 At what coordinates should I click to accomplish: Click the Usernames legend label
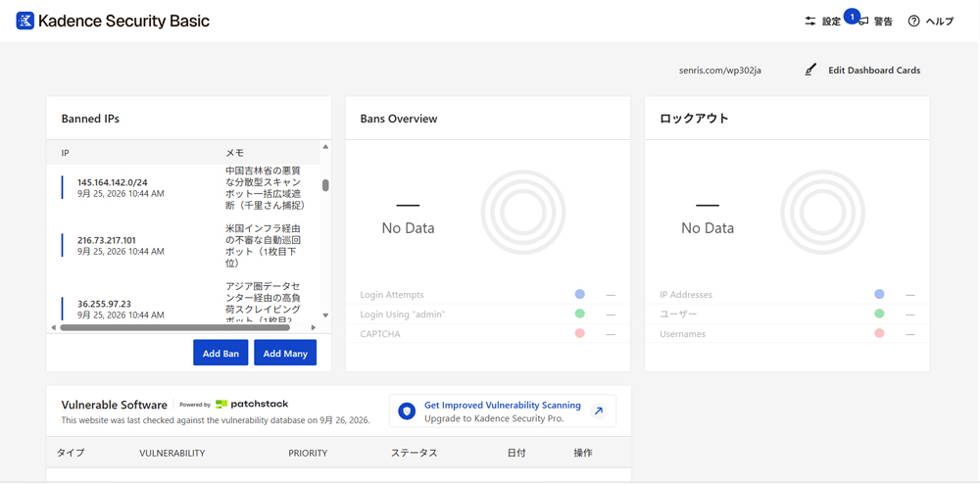pos(682,333)
